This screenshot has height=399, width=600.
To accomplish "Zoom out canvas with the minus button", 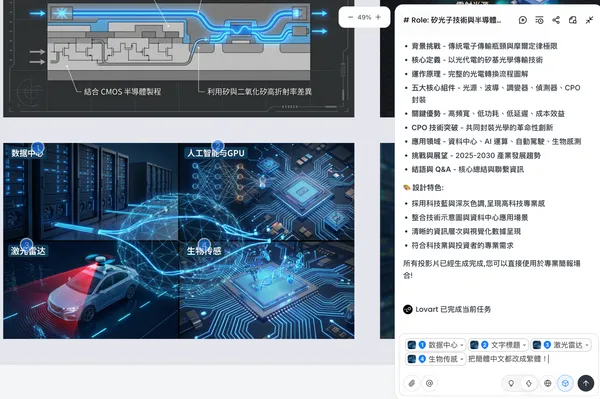I will point(350,17).
